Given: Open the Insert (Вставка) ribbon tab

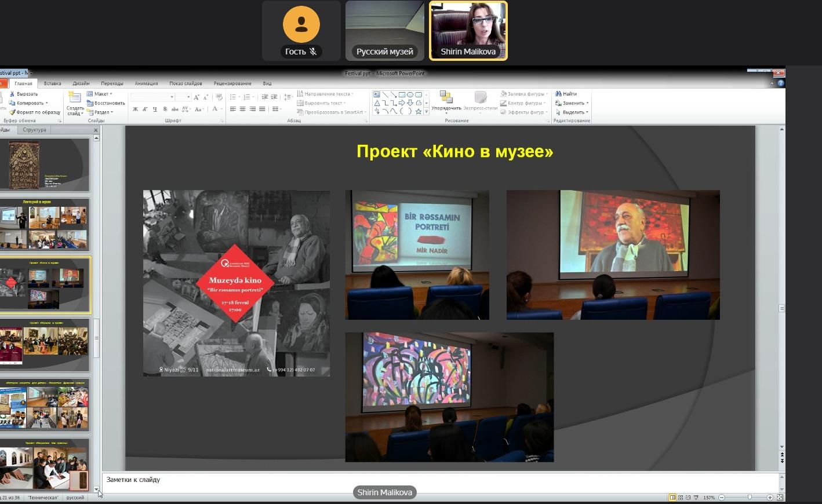Looking at the screenshot, I should tap(52, 83).
